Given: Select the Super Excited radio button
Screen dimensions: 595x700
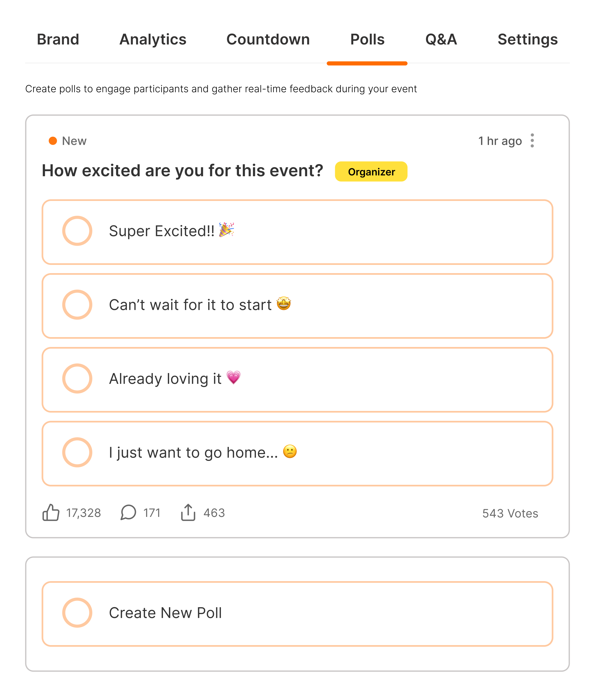Looking at the screenshot, I should tap(77, 231).
